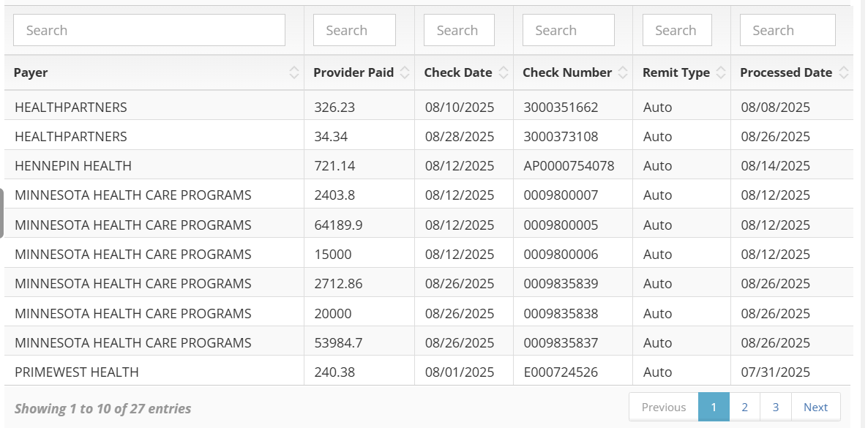Select Minnesota Health Care Programs row paid 15000

point(133,254)
